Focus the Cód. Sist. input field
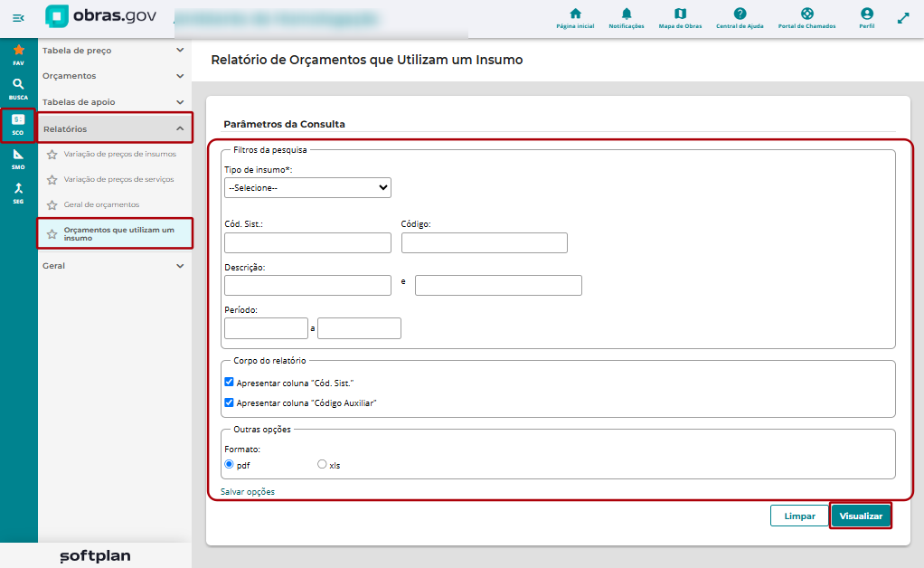Screen dimensions: 924x568 pyautogui.click(x=307, y=242)
